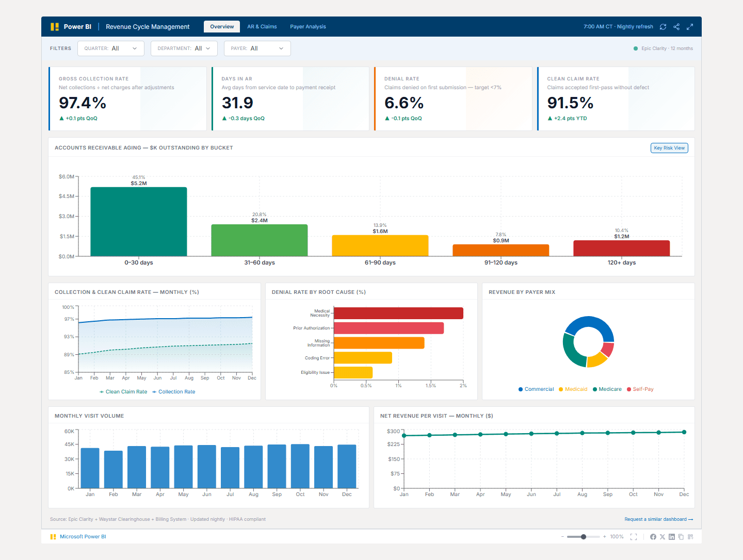Click the green Epic Clarity status dot
Image resolution: width=743 pixels, height=560 pixels.
636,48
